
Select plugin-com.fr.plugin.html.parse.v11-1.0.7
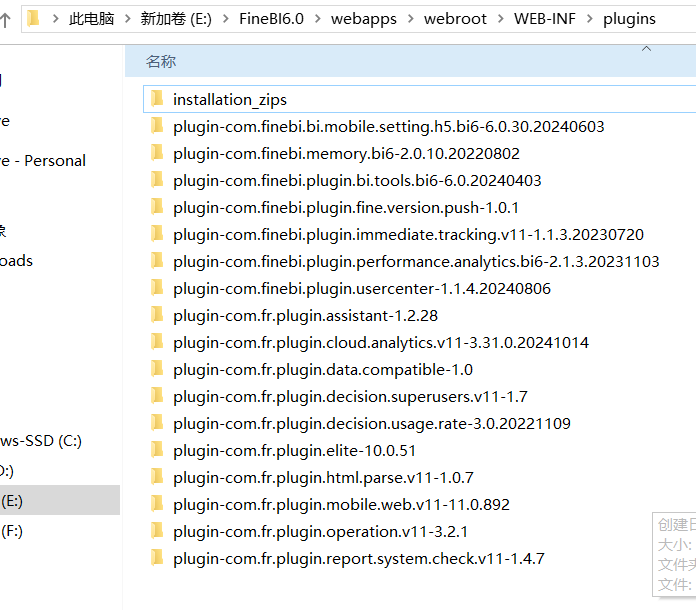click(x=323, y=478)
